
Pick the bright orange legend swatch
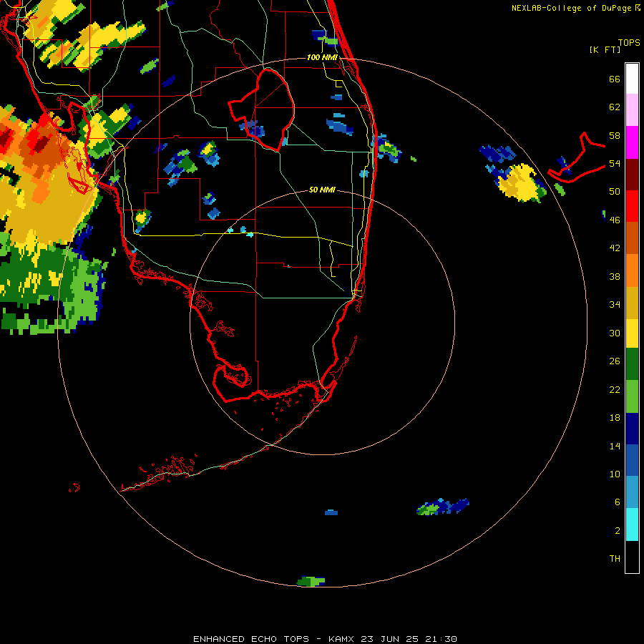click(632, 270)
